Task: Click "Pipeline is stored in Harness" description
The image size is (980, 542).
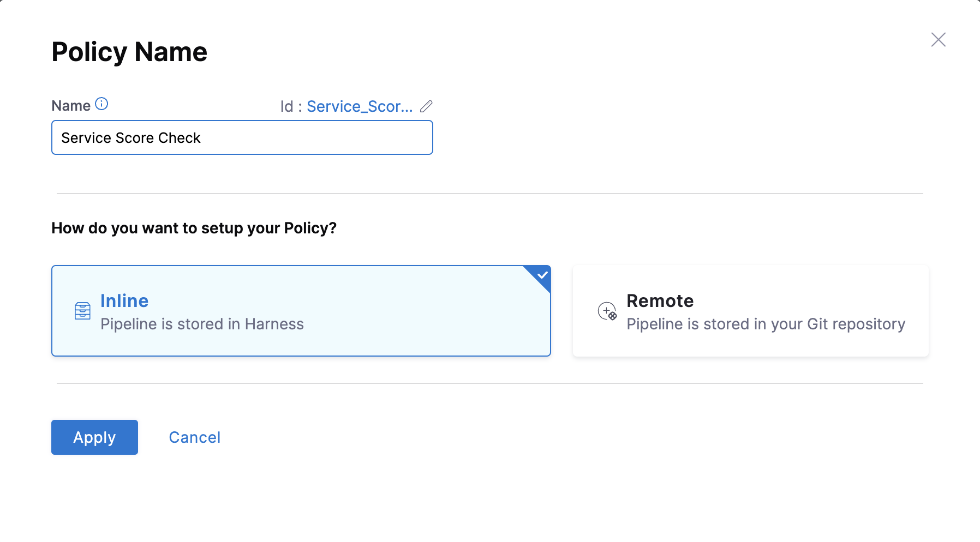Action: tap(202, 324)
